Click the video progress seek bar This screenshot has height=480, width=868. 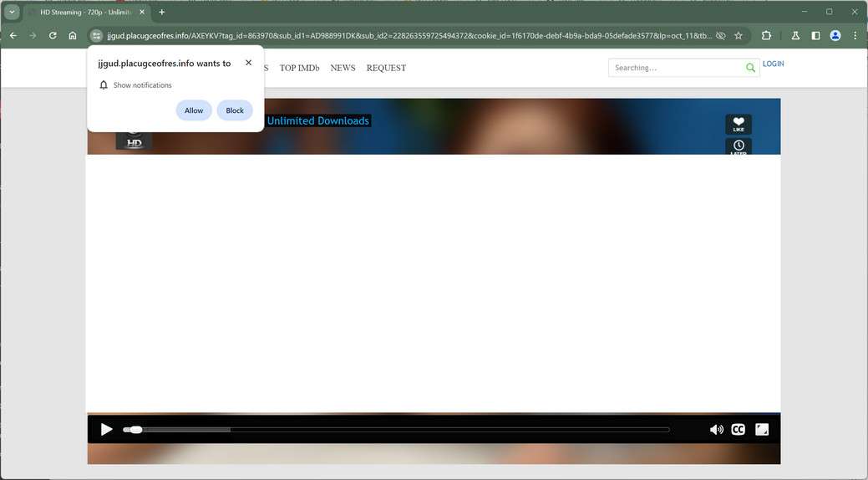tap(396, 430)
